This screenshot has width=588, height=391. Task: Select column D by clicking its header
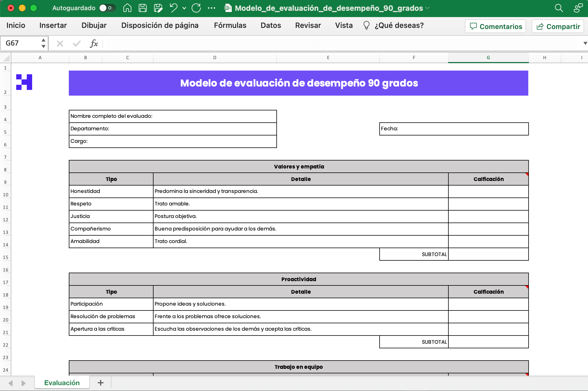pos(215,57)
